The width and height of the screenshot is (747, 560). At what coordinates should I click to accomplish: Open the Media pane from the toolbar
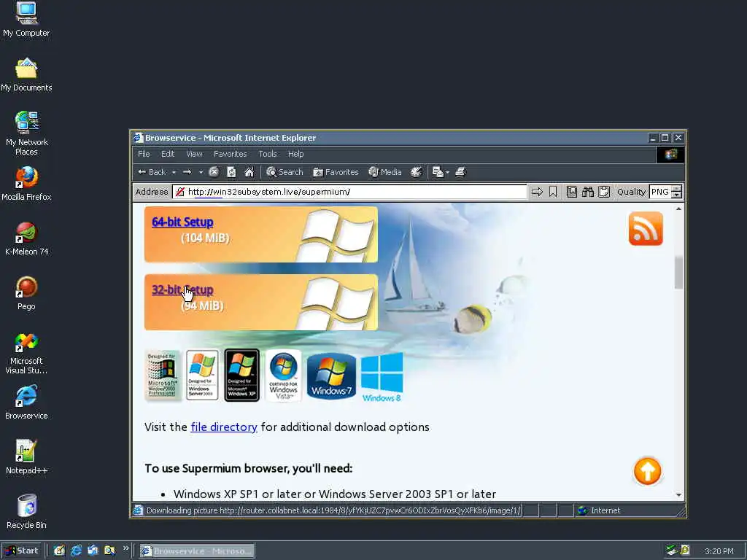point(385,172)
